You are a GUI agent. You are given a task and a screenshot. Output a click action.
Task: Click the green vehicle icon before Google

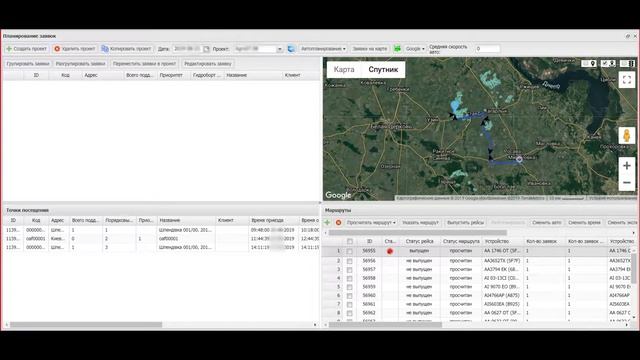coord(397,49)
